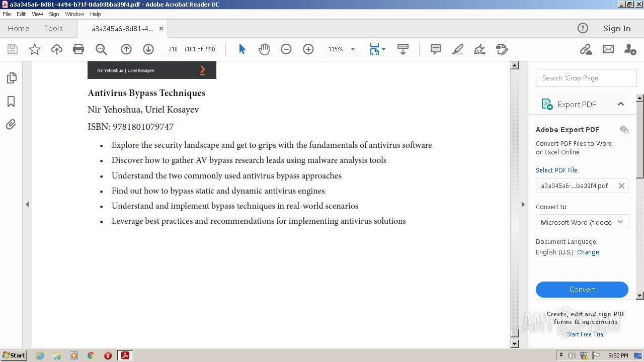The image size is (644, 362).
Task: Print the document
Action: click(78, 49)
